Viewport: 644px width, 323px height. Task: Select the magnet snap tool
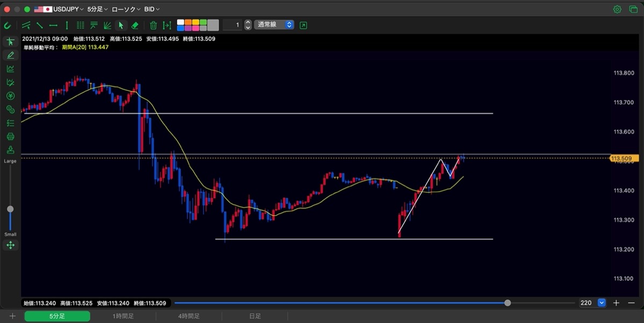click(x=8, y=25)
